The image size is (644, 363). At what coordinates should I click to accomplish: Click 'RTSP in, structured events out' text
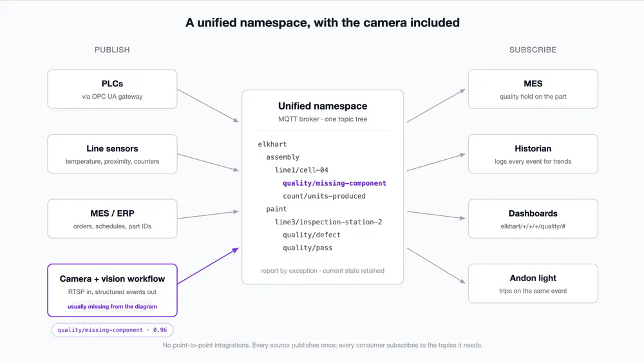(x=112, y=292)
